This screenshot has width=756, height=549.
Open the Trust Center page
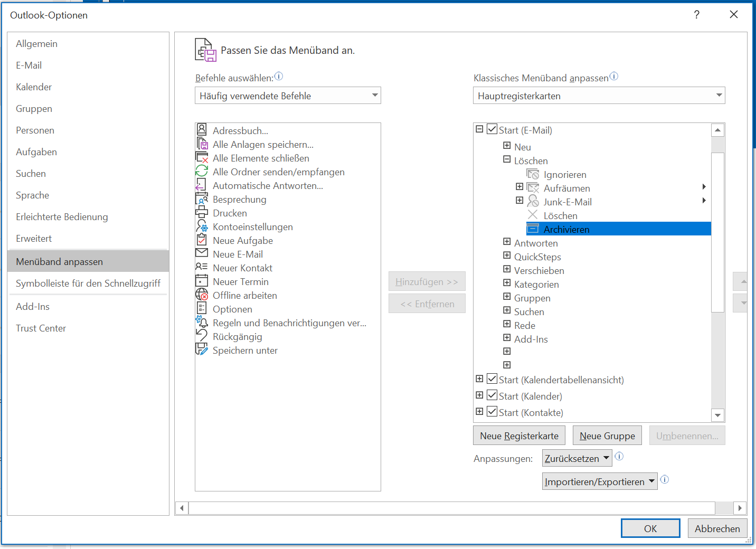pos(88,328)
